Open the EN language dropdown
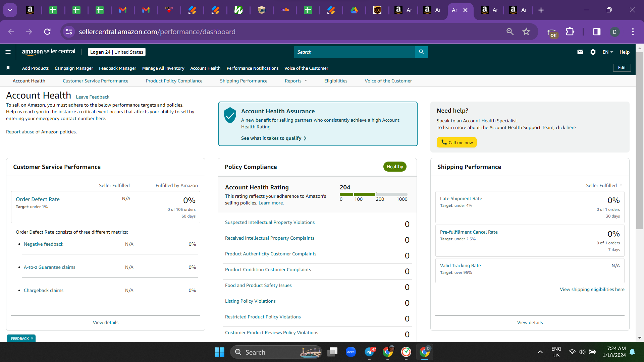This screenshot has height=362, width=644. [607, 52]
